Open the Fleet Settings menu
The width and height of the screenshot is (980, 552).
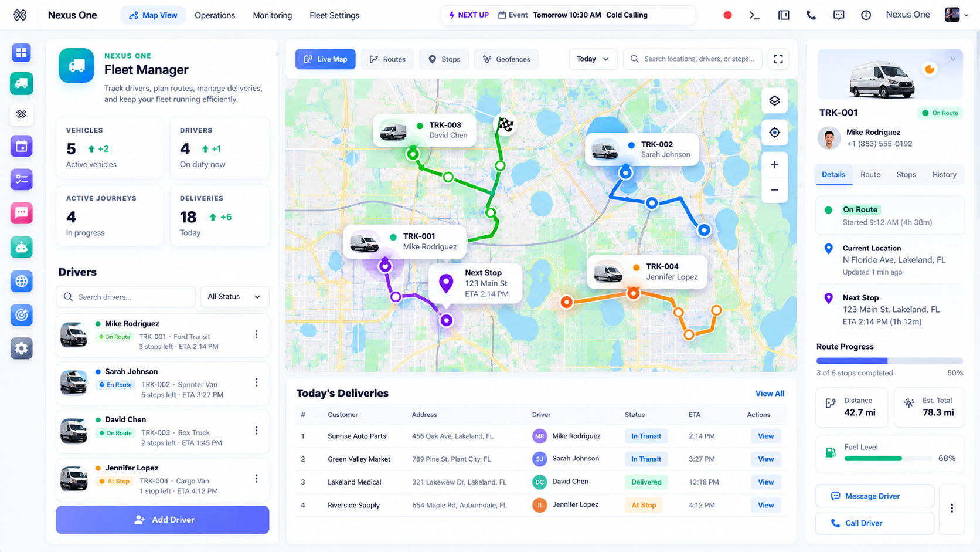point(334,15)
